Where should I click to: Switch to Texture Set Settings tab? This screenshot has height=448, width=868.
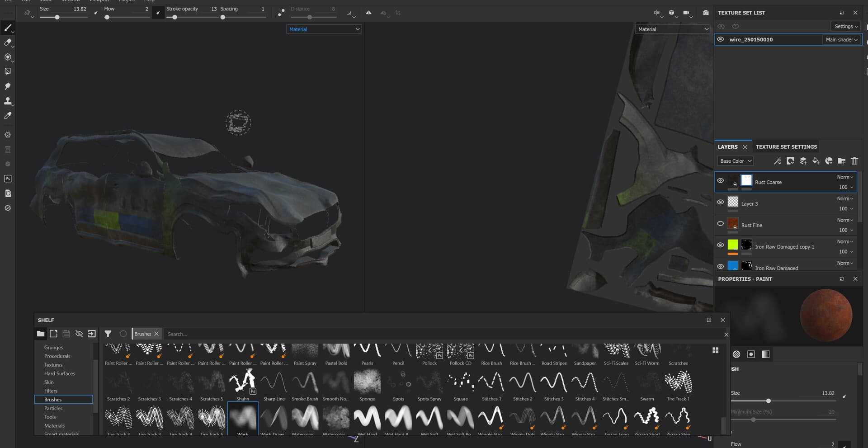(786, 147)
